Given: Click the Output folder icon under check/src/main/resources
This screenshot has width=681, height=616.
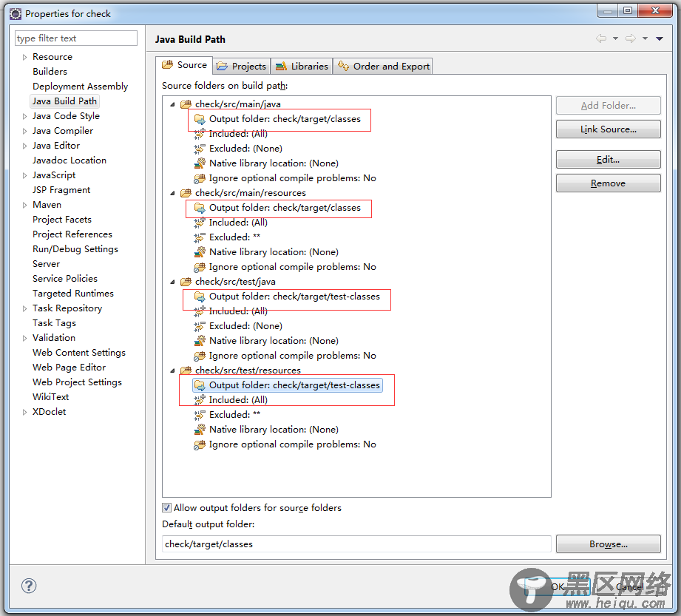Looking at the screenshot, I should click(200, 208).
